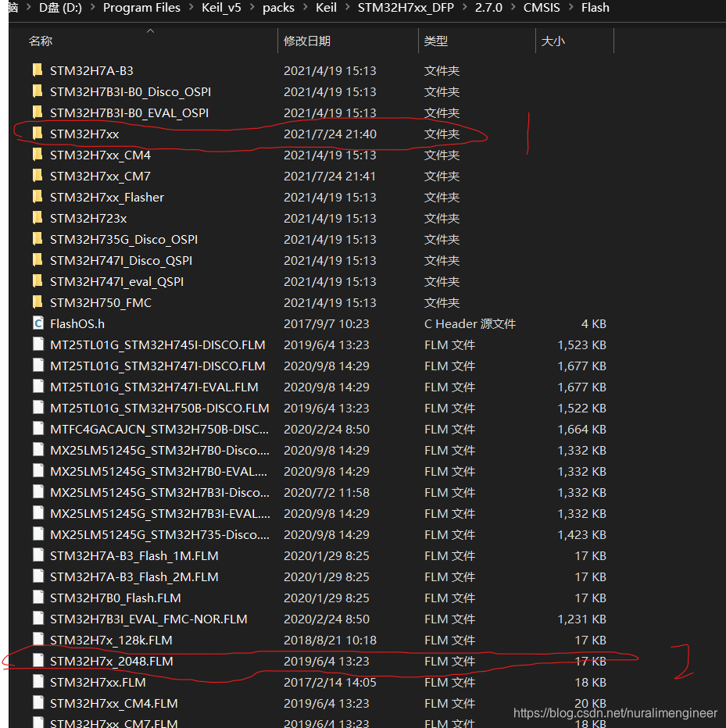Click the FlashOS.h C header file icon
This screenshot has height=728, width=726.
pyautogui.click(x=38, y=323)
